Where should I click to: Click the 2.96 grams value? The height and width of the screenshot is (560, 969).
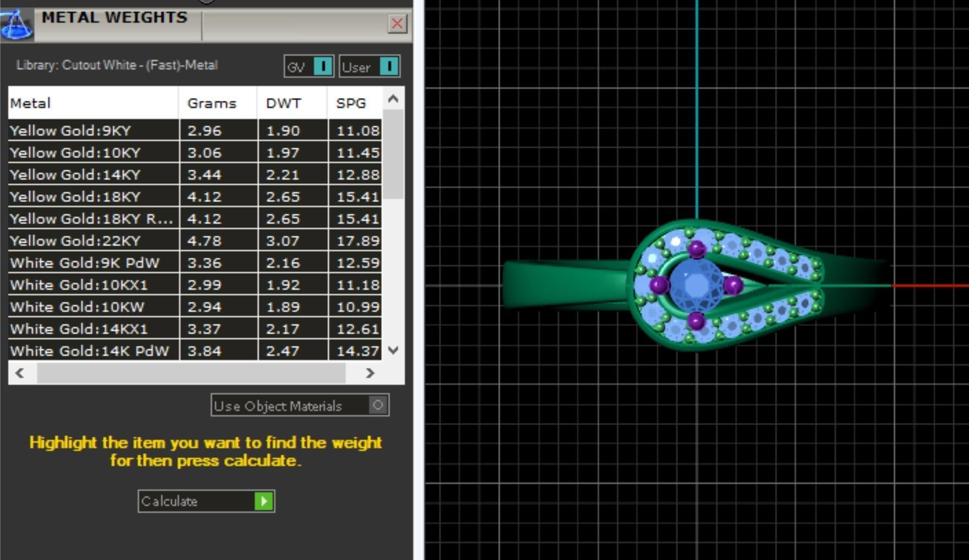click(204, 131)
